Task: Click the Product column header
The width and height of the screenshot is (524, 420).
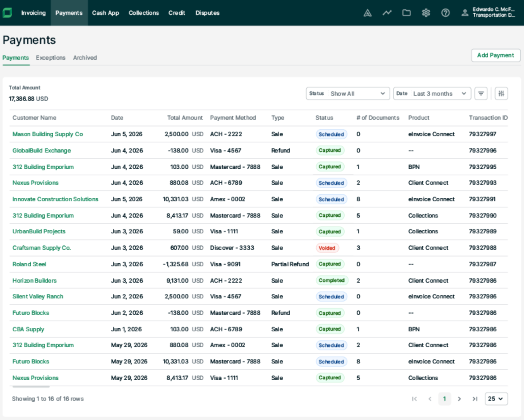Action: 419,118
